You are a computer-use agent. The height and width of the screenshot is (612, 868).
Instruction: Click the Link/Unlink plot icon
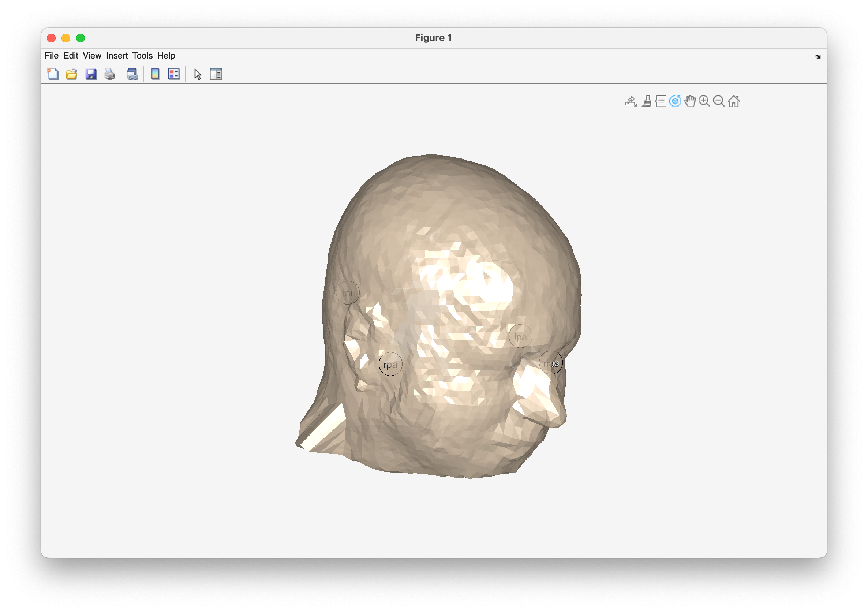[x=132, y=74]
